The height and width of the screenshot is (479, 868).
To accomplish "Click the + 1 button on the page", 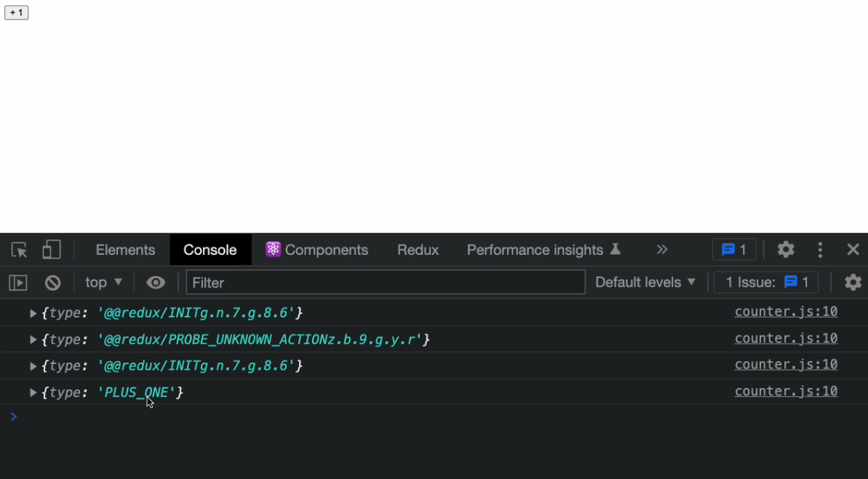I will 17,12.
